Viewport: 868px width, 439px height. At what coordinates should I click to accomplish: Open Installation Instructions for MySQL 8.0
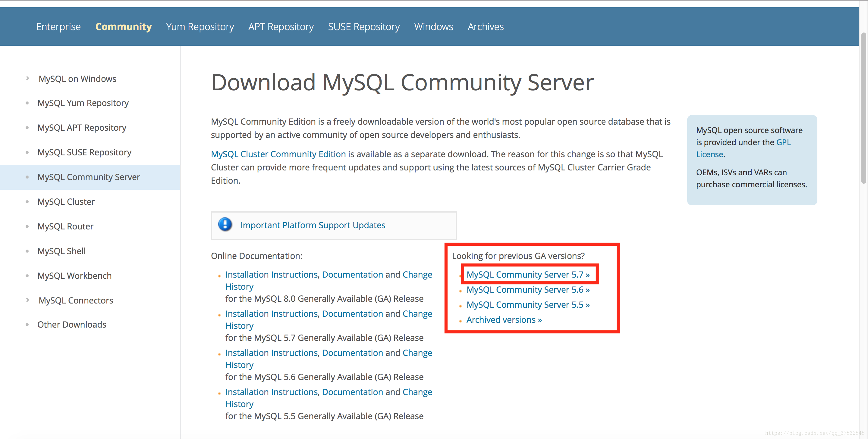[272, 274]
